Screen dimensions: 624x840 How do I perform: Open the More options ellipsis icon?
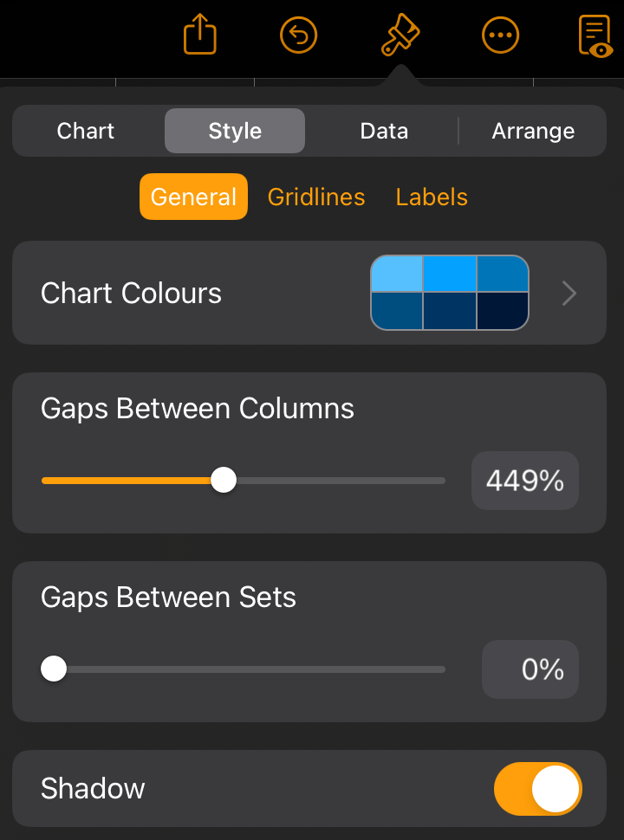(x=500, y=36)
